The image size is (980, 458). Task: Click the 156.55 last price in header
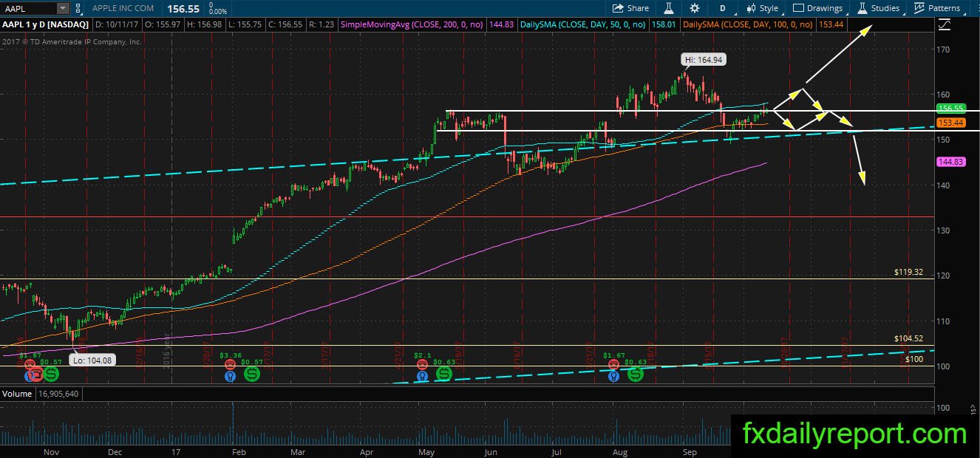pyautogui.click(x=184, y=7)
